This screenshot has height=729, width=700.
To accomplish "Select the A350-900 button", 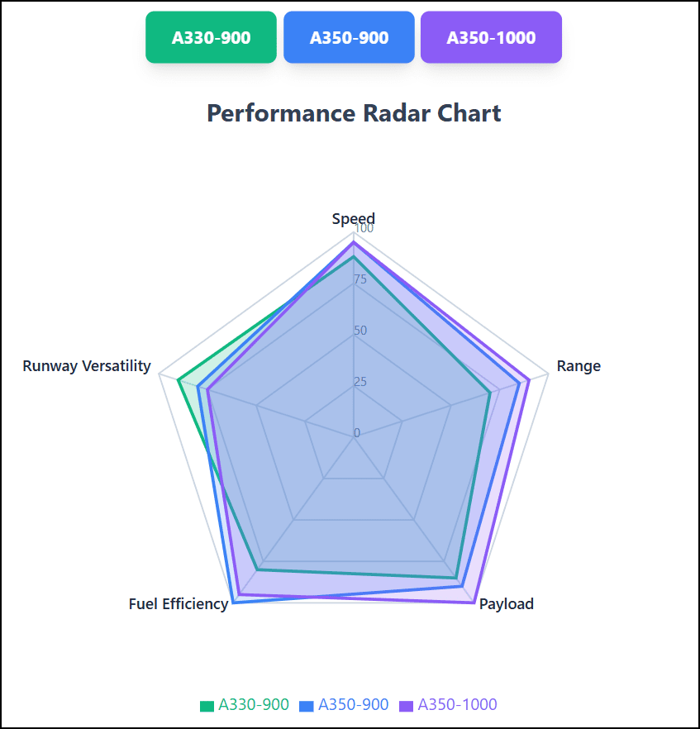I will [x=349, y=37].
